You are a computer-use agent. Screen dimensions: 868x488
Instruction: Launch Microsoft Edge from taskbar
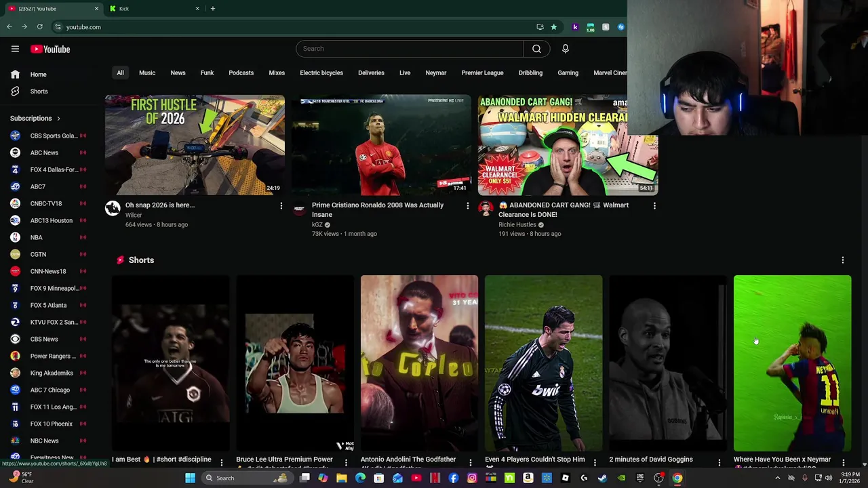click(360, 478)
